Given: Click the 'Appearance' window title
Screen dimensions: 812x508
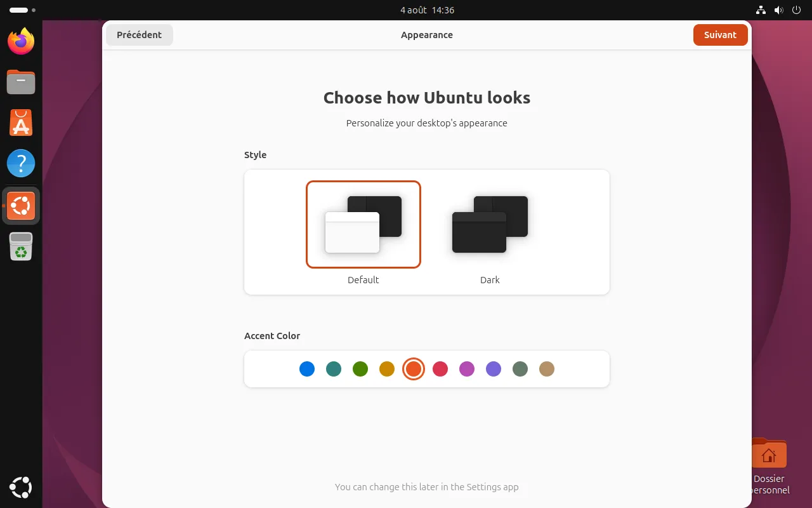Looking at the screenshot, I should tap(427, 35).
